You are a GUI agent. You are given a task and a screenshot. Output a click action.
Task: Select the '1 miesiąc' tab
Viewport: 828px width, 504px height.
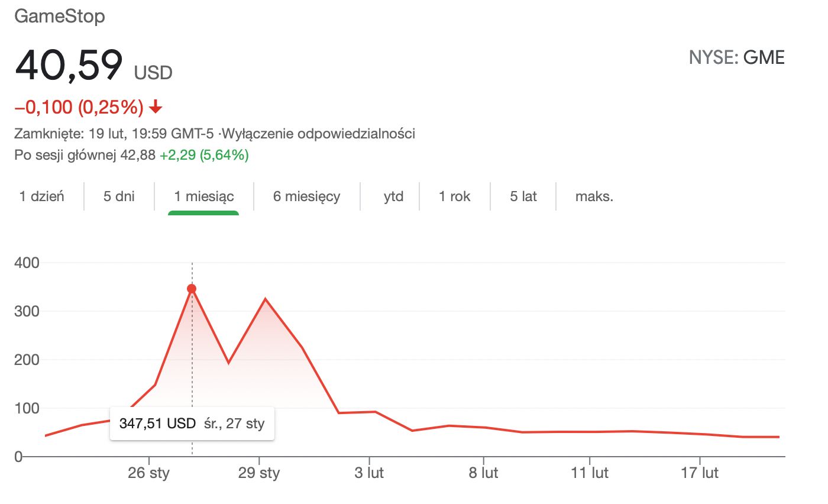[203, 196]
